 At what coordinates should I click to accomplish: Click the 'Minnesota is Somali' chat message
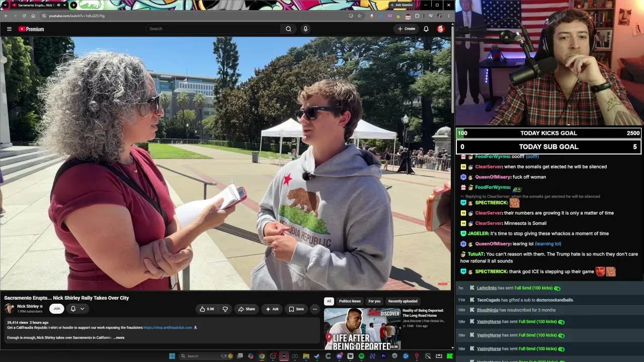click(x=525, y=223)
